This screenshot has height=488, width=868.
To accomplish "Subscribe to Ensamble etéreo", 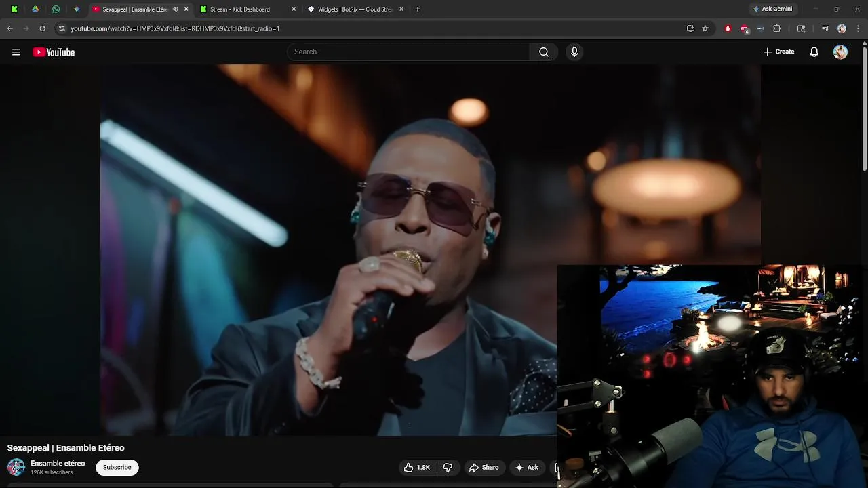I will [x=117, y=468].
